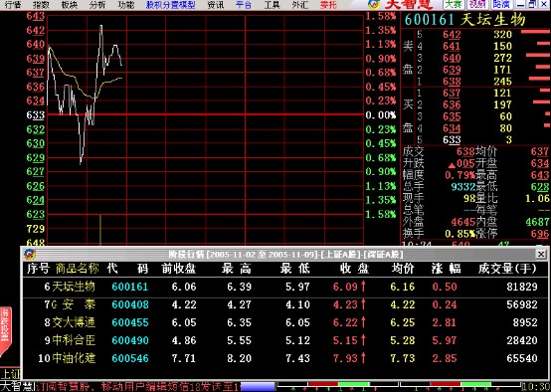Click the 600161 天坛生物 stock title
The height and width of the screenshot is (392, 551).
pos(464,20)
